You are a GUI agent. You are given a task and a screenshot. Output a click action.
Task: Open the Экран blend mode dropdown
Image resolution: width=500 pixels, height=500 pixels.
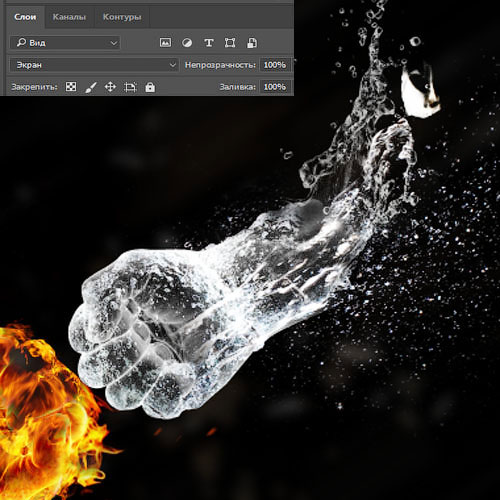[94, 65]
